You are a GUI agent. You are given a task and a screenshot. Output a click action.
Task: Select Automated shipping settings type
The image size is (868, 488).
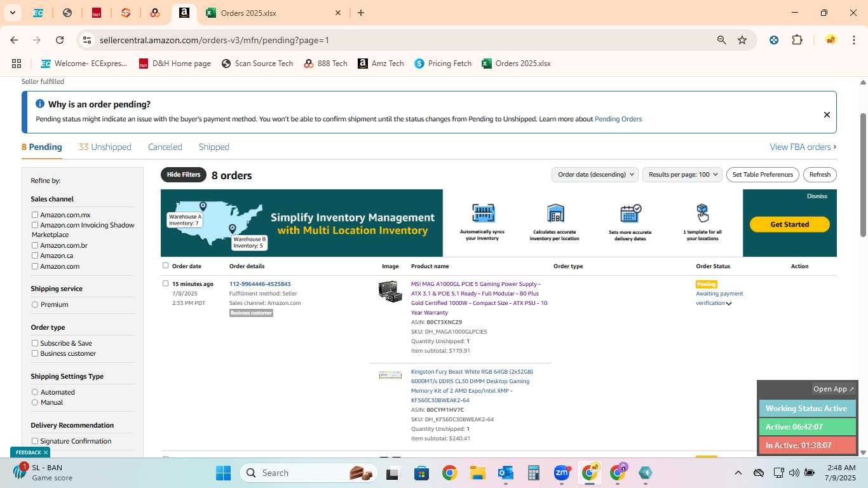(35, 392)
